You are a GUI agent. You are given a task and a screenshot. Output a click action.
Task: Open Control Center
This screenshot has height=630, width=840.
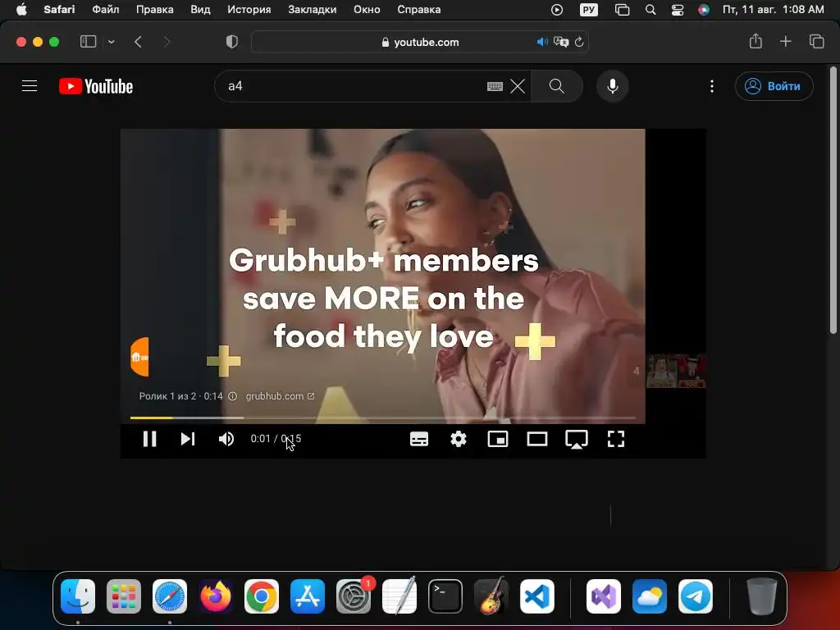point(678,10)
